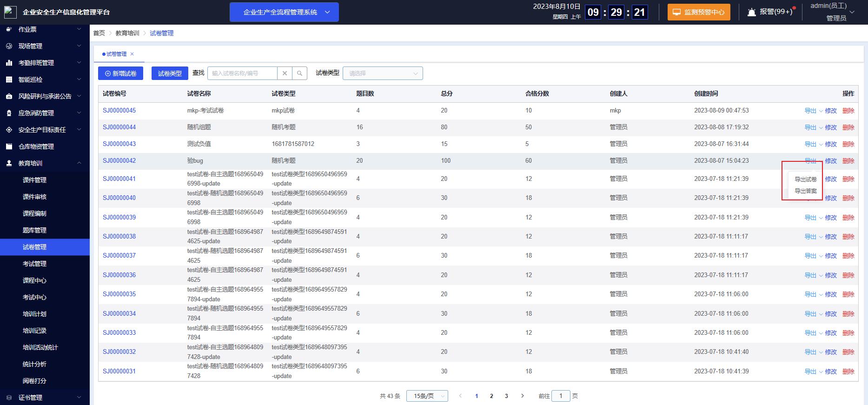The width and height of the screenshot is (868, 405).
Task: Expand the 现场管理 menu chevron
Action: click(79, 46)
